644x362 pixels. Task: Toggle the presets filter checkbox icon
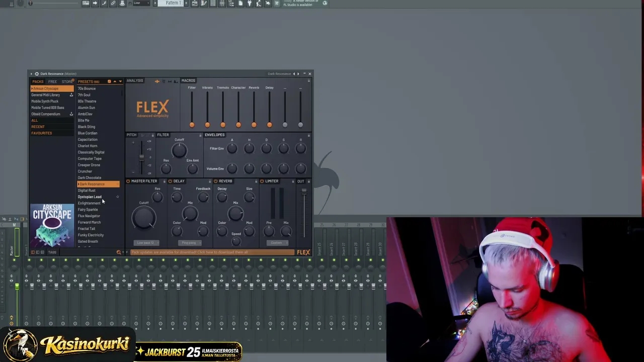point(109,81)
